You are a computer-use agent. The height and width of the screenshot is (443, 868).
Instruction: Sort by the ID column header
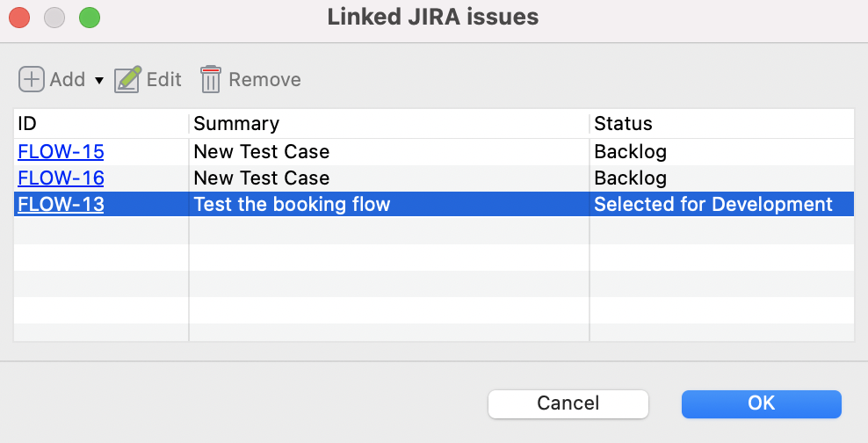click(101, 124)
